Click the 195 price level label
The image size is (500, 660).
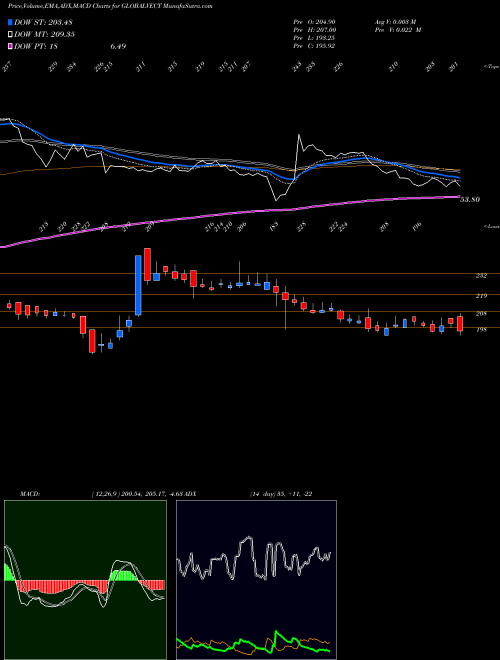point(481,330)
